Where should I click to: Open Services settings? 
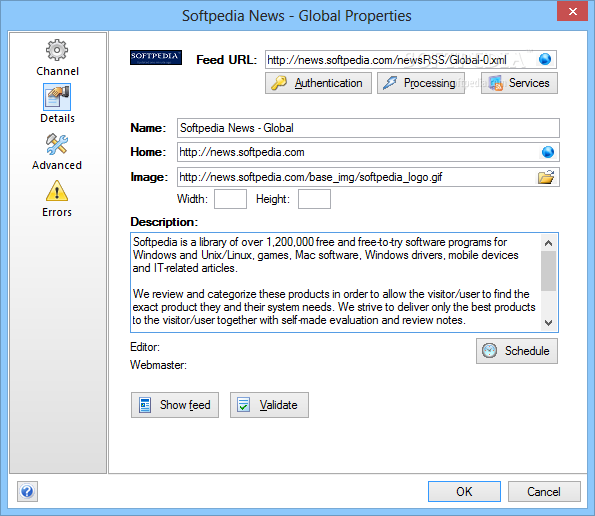pos(519,83)
